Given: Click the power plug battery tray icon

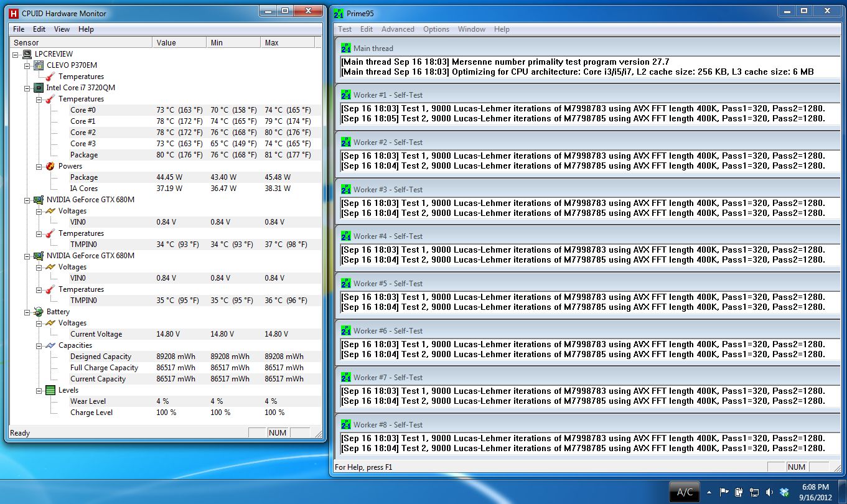Looking at the screenshot, I should coord(739,492).
